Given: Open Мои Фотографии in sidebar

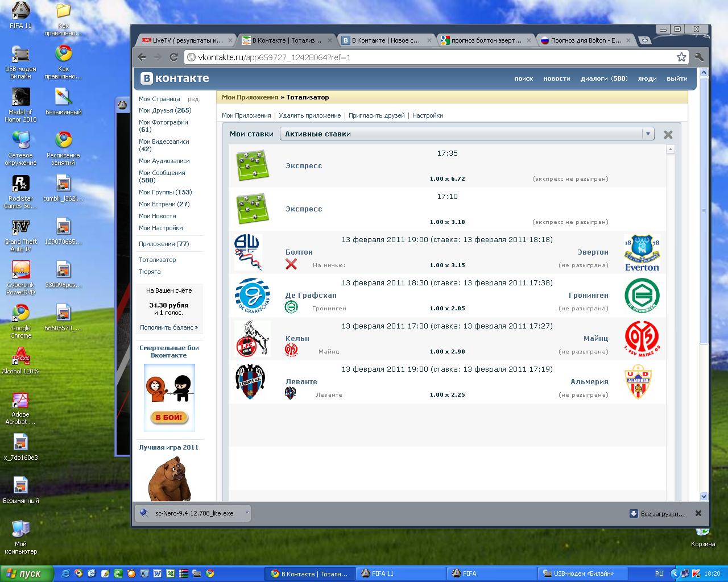Looking at the screenshot, I should (x=163, y=126).
